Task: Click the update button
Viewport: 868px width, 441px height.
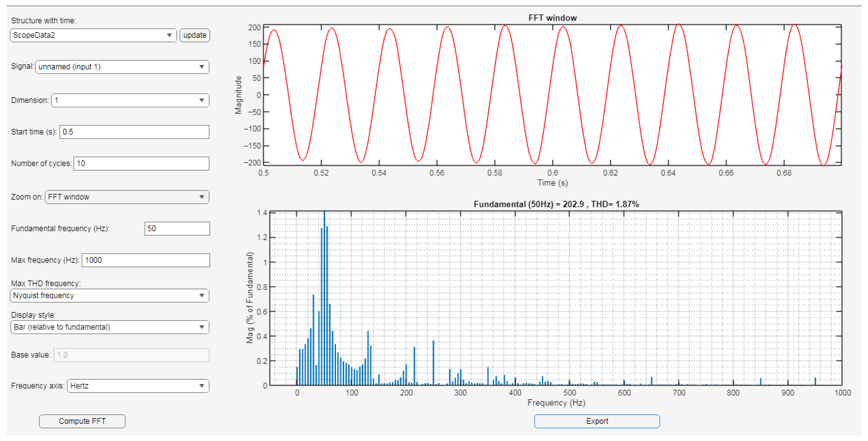Action: pyautogui.click(x=195, y=35)
